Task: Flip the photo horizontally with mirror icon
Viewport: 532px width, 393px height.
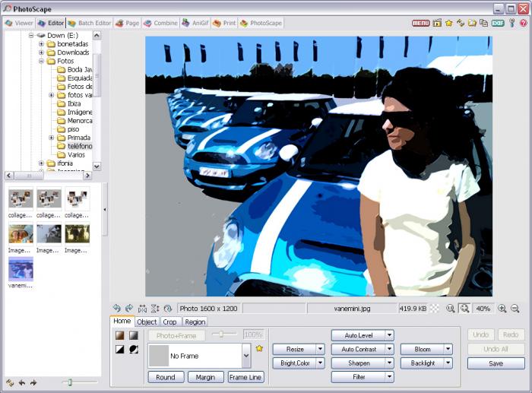Action: pos(142,309)
